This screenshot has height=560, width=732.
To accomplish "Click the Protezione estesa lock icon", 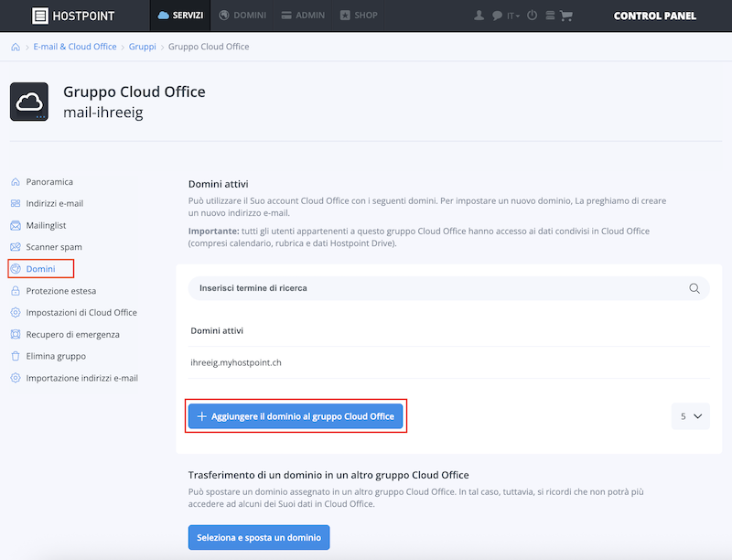I will tap(16, 291).
